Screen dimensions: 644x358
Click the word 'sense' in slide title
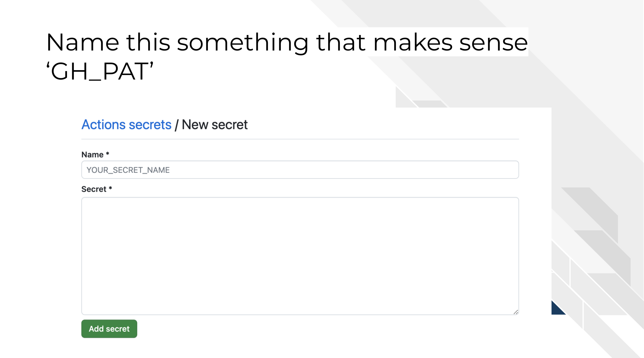pyautogui.click(x=494, y=42)
